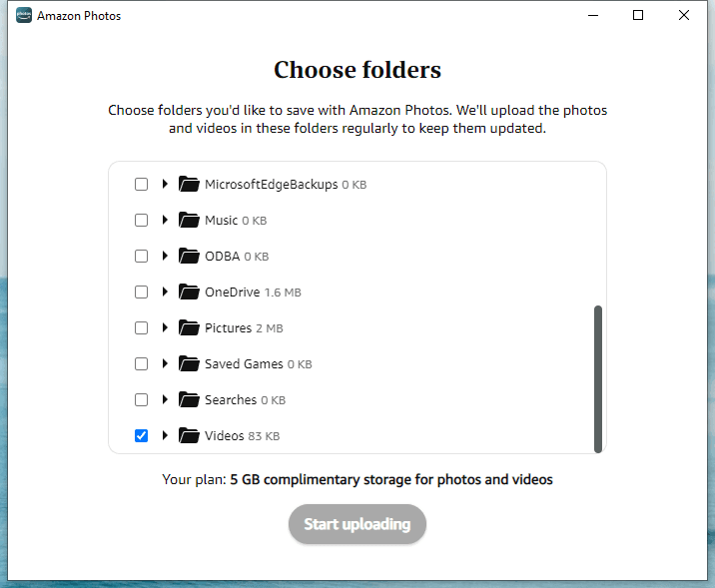Click the Music folder icon

(x=190, y=220)
